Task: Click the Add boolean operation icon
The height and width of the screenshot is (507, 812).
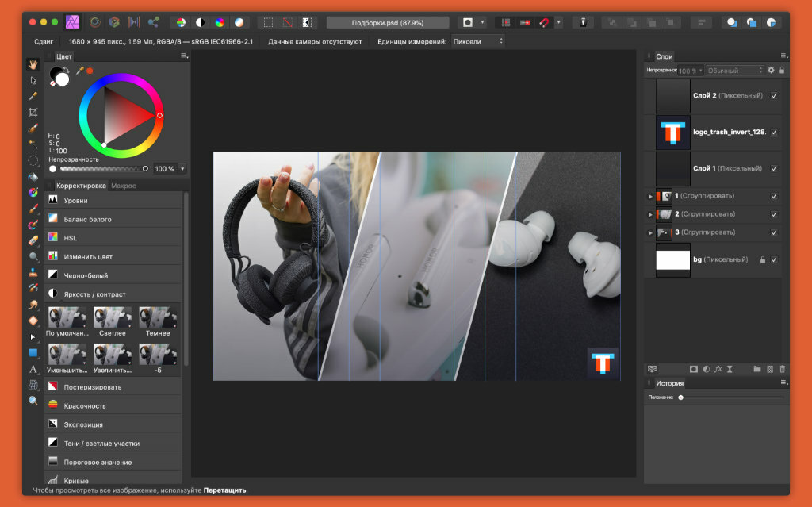Action: tap(732, 23)
